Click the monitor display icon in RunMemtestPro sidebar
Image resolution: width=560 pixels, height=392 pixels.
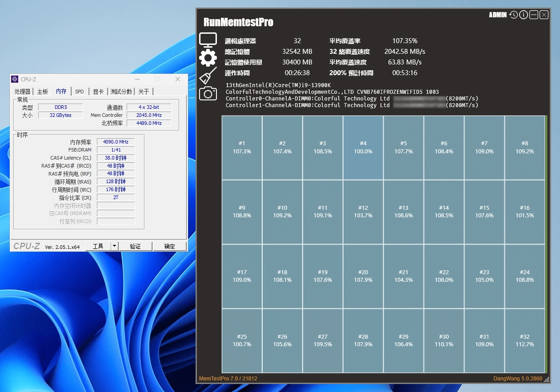click(208, 39)
